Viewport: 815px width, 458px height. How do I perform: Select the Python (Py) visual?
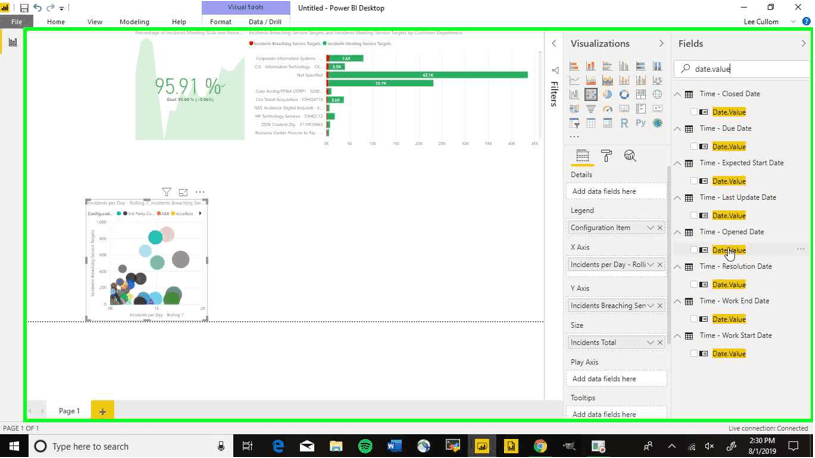[640, 123]
